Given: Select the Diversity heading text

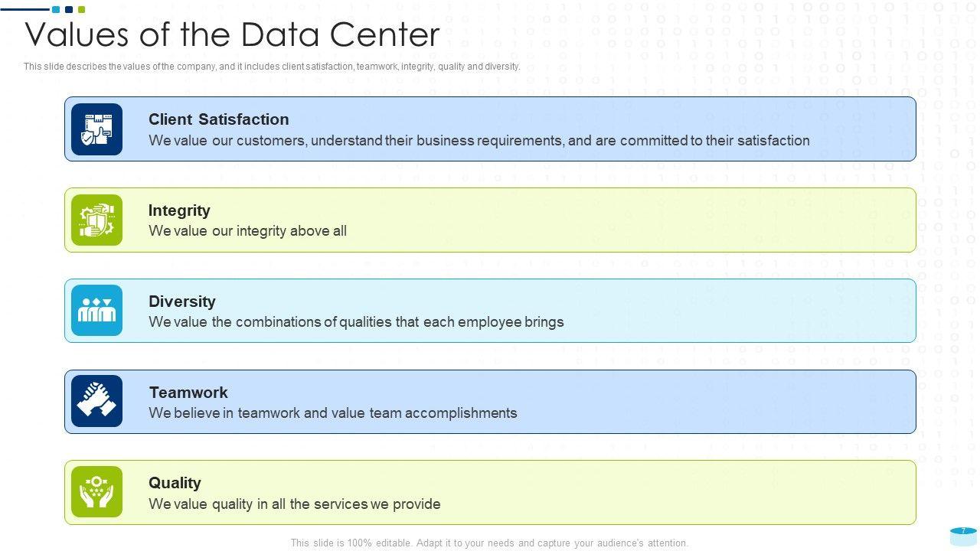Looking at the screenshot, I should 181,302.
